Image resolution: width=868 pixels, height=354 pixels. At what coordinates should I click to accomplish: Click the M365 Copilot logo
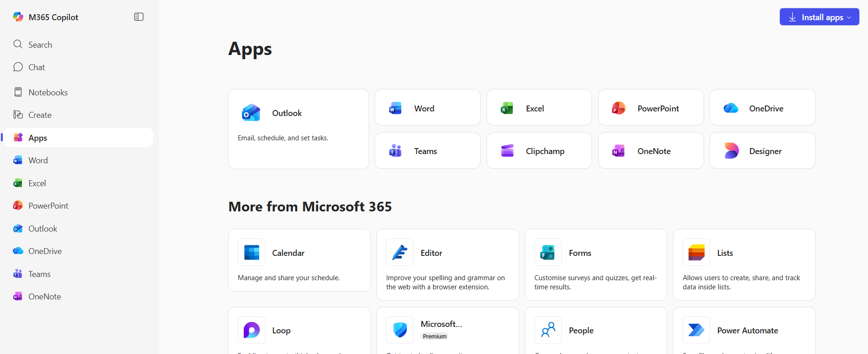tap(18, 17)
